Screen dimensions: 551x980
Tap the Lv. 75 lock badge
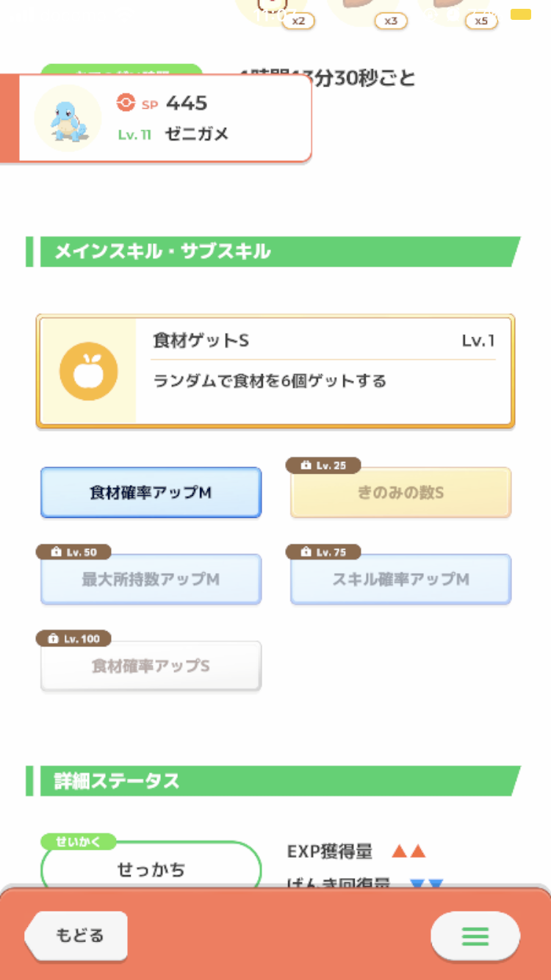tap(323, 552)
